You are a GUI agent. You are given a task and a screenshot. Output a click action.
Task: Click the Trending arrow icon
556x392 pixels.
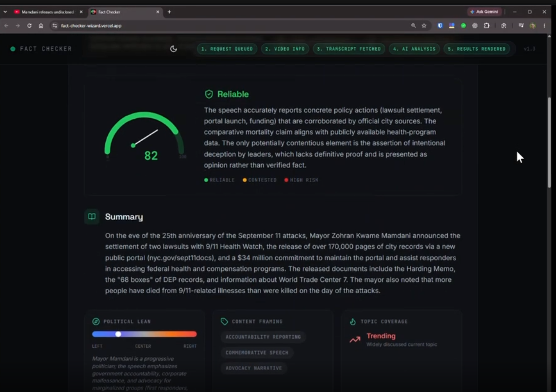(x=355, y=339)
